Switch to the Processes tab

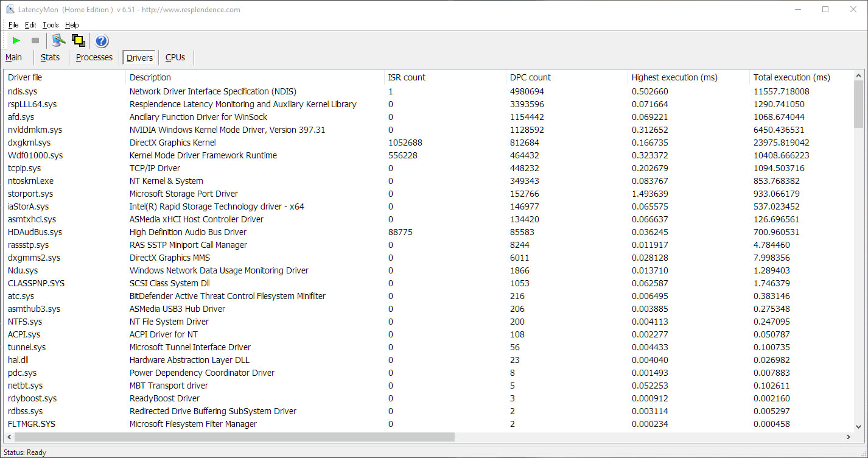coord(94,57)
